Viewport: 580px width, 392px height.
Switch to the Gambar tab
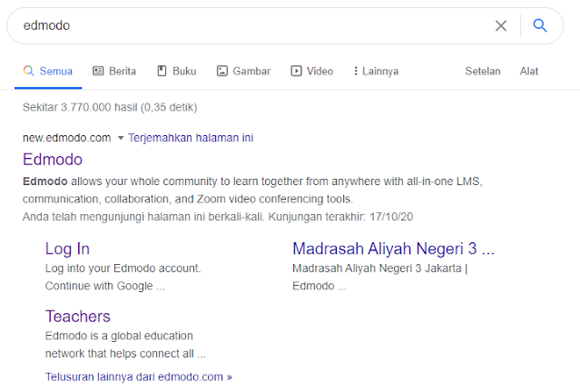click(x=243, y=71)
